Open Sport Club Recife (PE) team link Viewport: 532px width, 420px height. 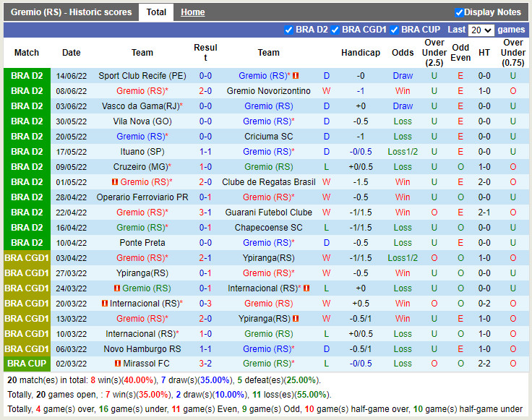click(x=142, y=76)
